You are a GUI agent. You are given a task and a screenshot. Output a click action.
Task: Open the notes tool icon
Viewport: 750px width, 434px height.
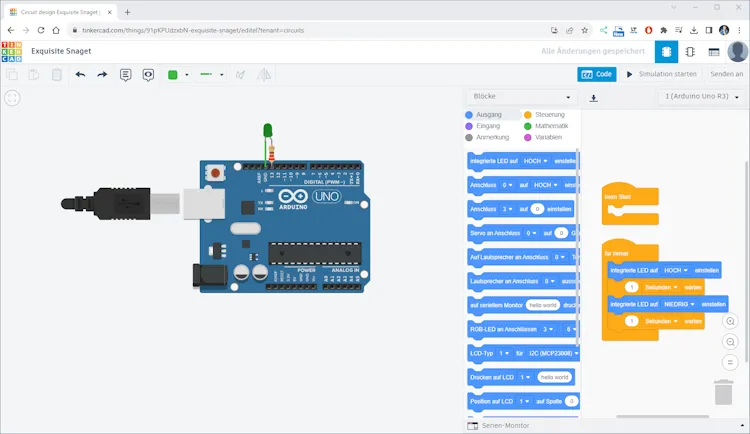point(126,75)
